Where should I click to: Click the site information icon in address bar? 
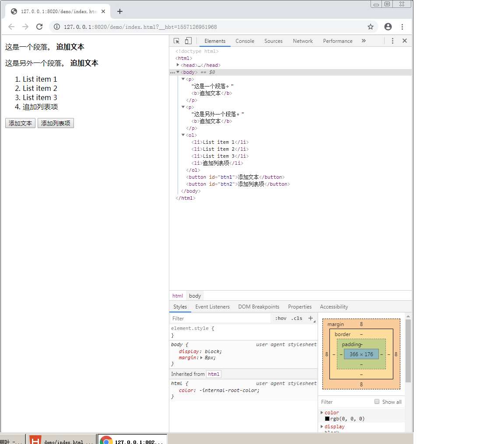(56, 27)
